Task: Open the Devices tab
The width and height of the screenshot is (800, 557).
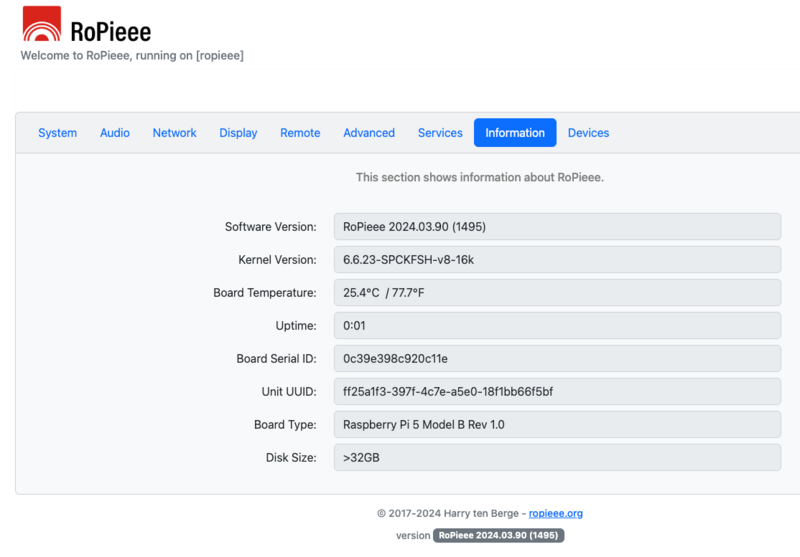Action: pos(588,133)
